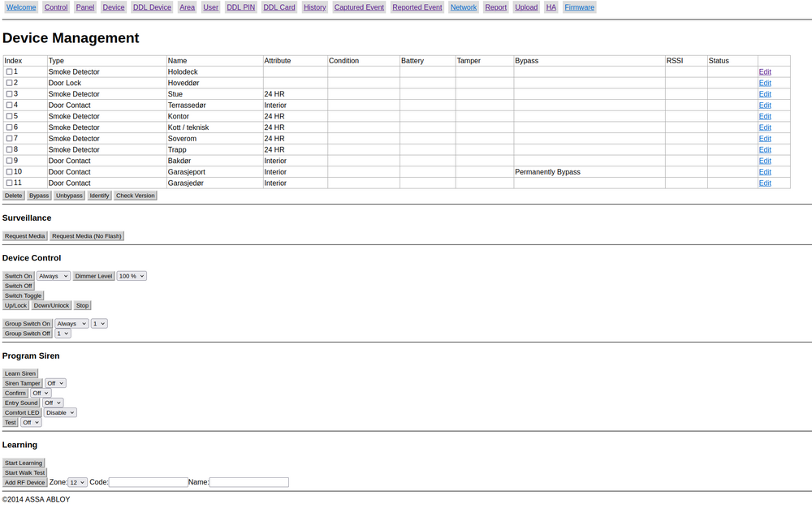Select the checkbox for Garasjeport row 10
The image size is (812, 513).
tap(10, 172)
